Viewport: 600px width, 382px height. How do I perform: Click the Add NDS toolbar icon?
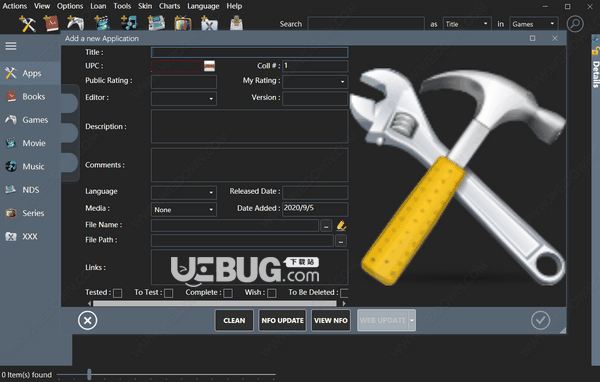156,23
